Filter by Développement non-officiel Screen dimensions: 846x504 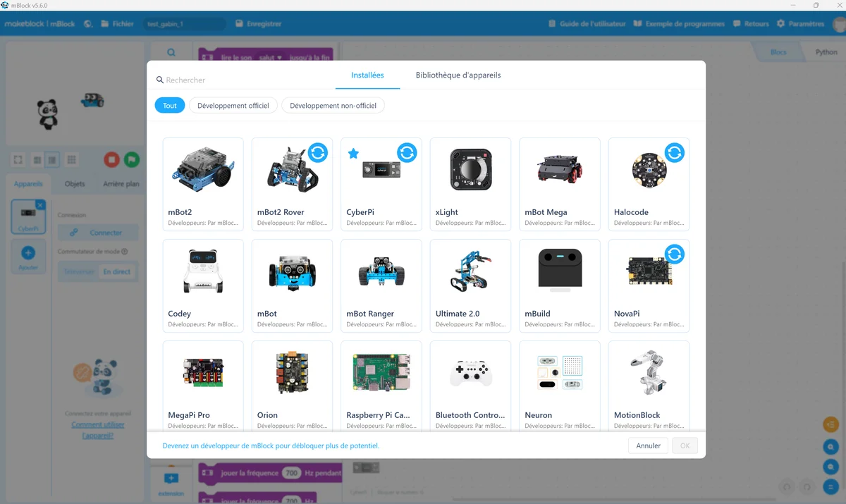coord(333,106)
